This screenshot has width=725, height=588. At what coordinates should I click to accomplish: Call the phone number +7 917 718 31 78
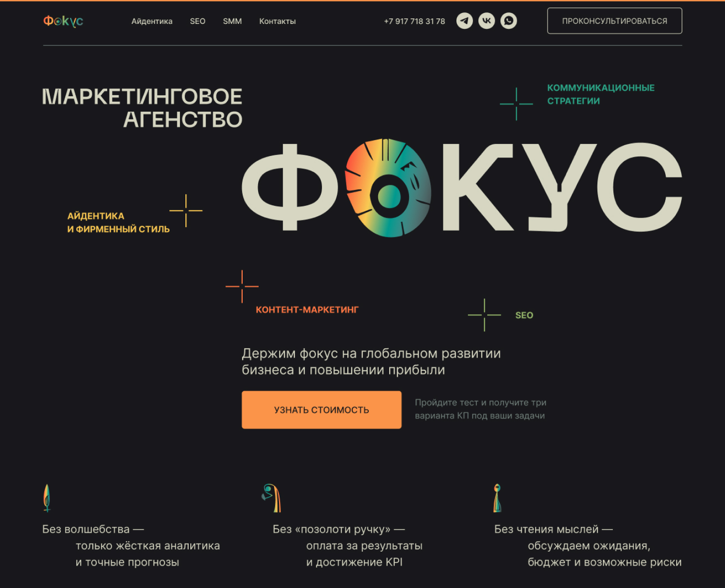(x=415, y=21)
